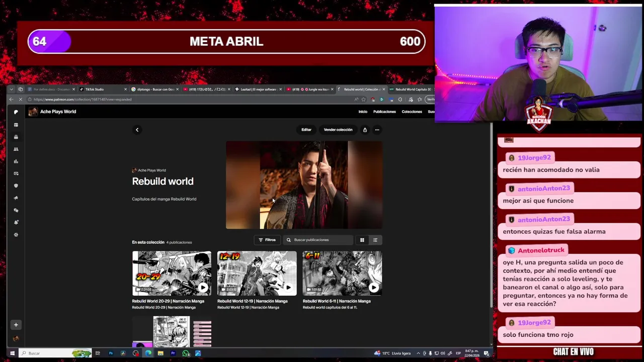Open the library/collections icon in Patreon sidebar
644x362 pixels.
[16, 137]
